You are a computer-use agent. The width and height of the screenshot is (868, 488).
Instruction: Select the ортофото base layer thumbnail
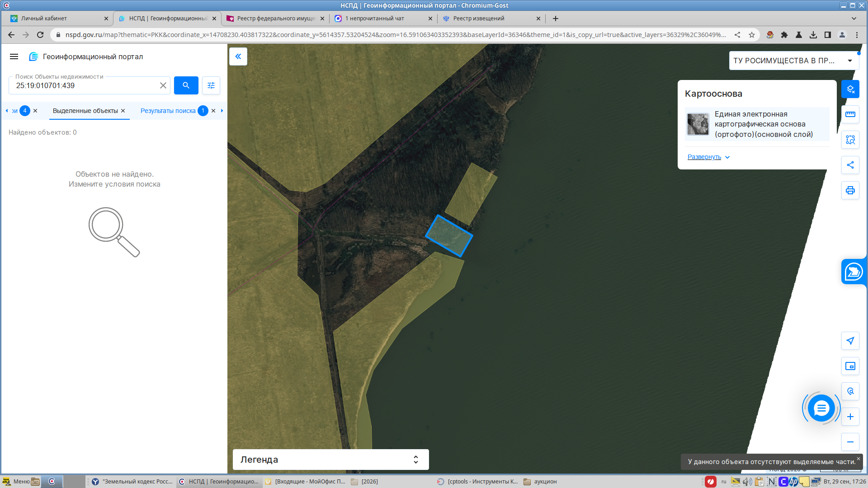[x=698, y=124]
